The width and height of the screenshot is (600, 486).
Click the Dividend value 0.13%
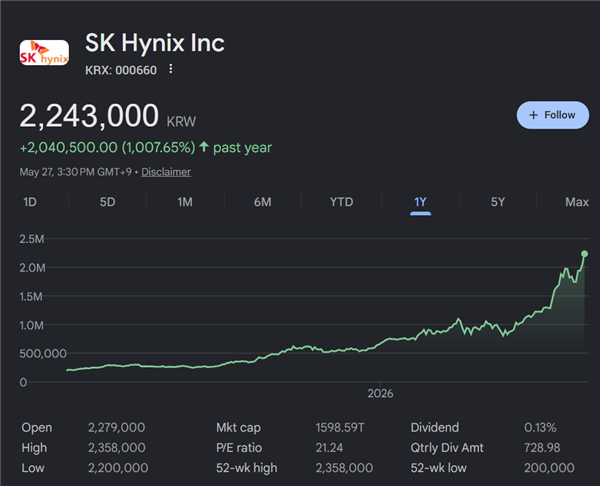pos(540,427)
